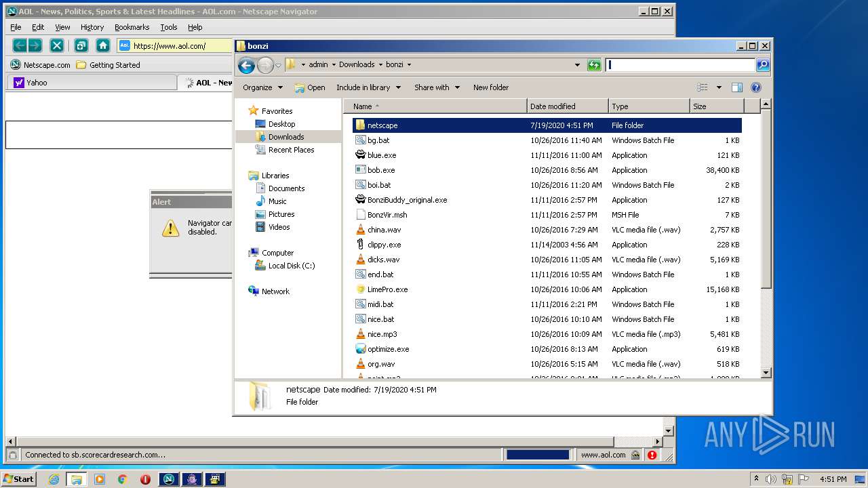Click the Start button
The width and height of the screenshot is (868, 488).
(x=18, y=479)
